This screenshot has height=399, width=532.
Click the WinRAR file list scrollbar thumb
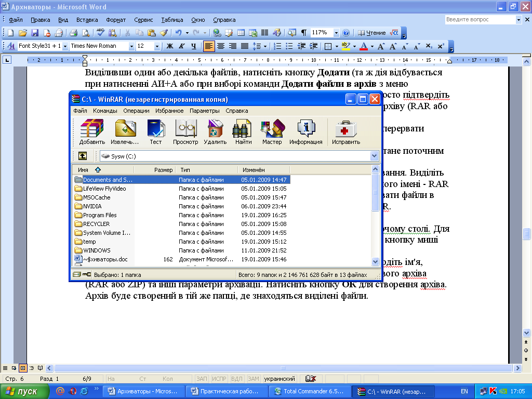[x=375, y=192]
